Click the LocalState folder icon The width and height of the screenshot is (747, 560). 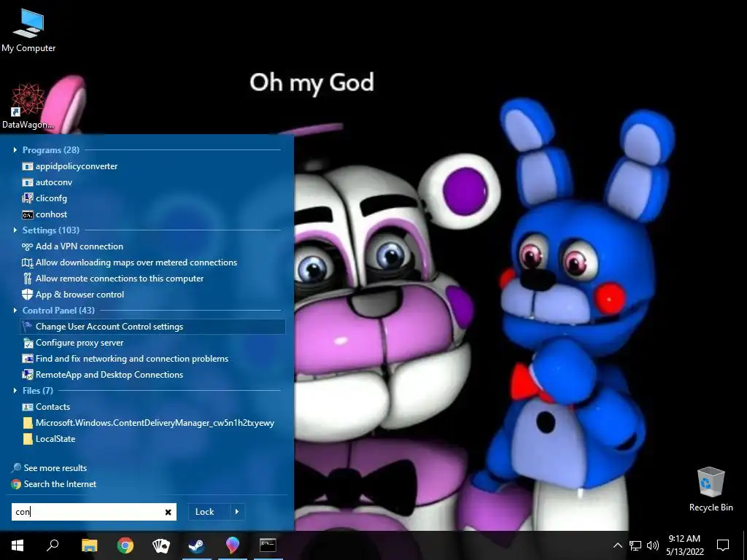tap(28, 439)
